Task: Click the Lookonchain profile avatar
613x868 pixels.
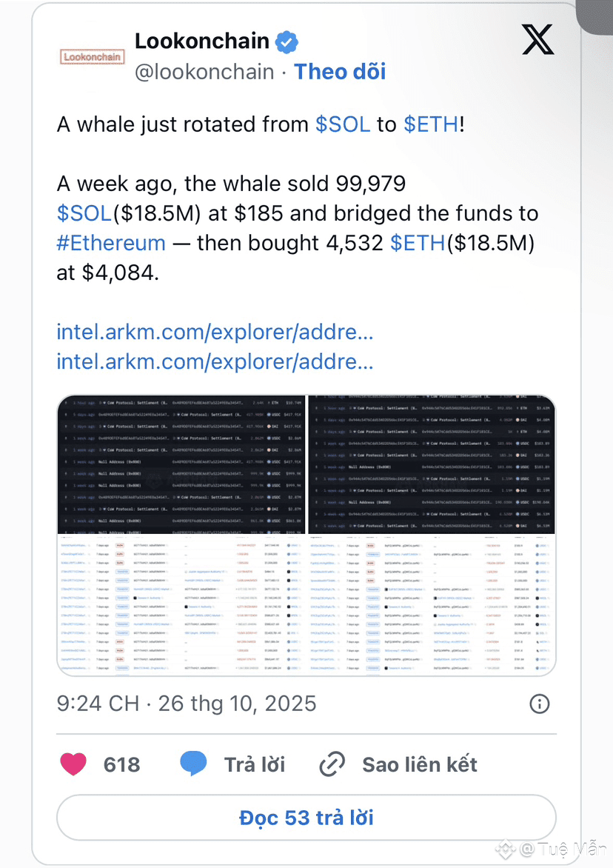Action: coord(93,56)
